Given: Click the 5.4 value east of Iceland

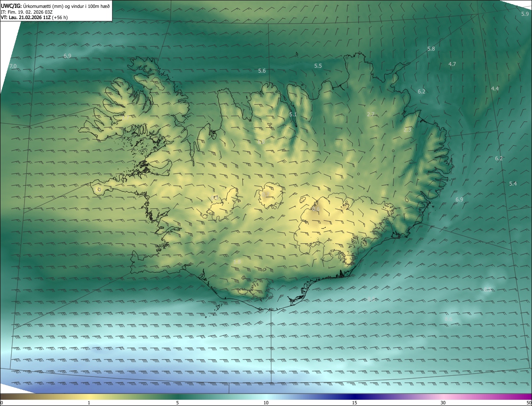Looking at the screenshot, I should tap(513, 183).
